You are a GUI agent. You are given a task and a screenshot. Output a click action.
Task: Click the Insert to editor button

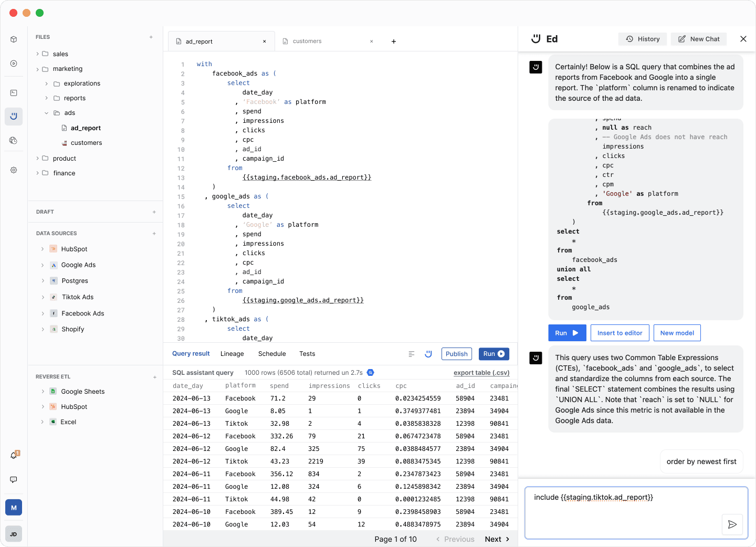click(x=619, y=333)
